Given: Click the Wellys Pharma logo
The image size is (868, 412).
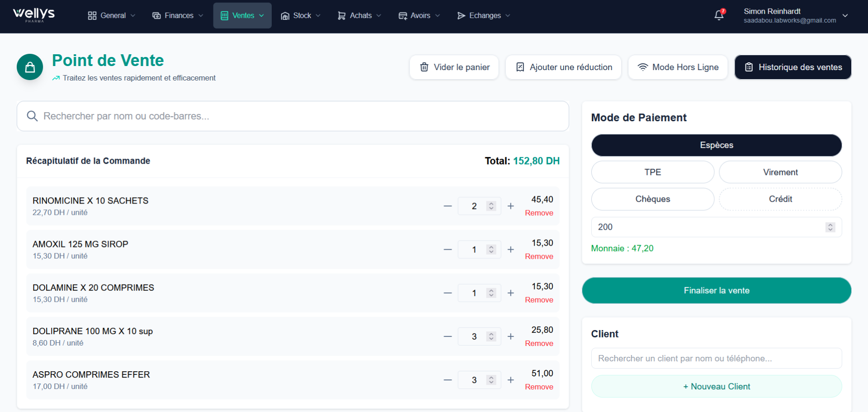Looking at the screenshot, I should [x=34, y=15].
